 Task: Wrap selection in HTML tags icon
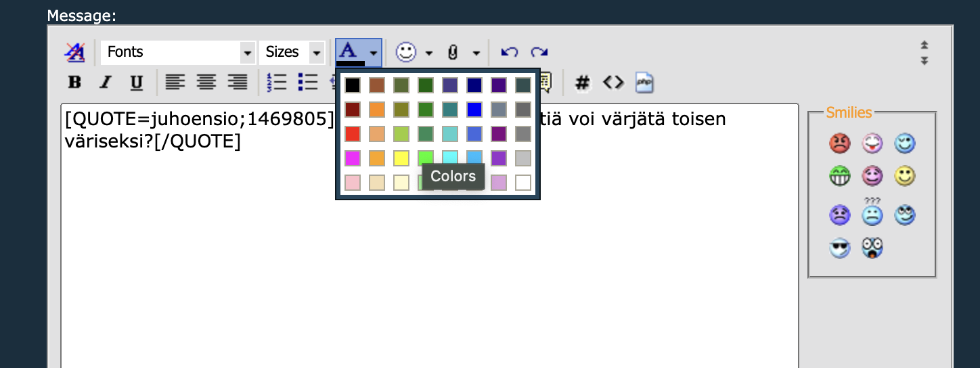[x=612, y=83]
